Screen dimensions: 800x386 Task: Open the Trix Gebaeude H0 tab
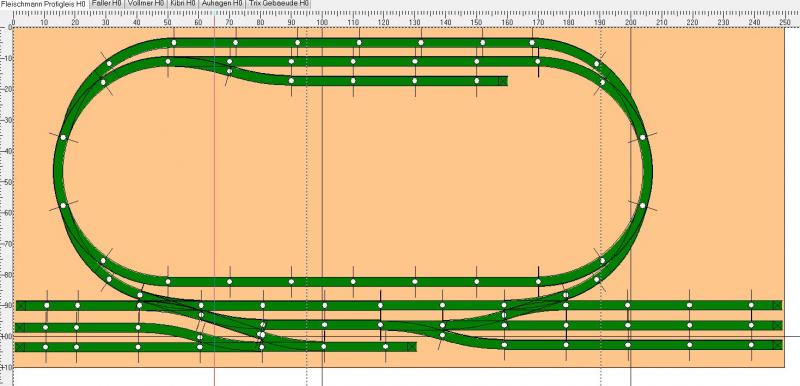279,3
